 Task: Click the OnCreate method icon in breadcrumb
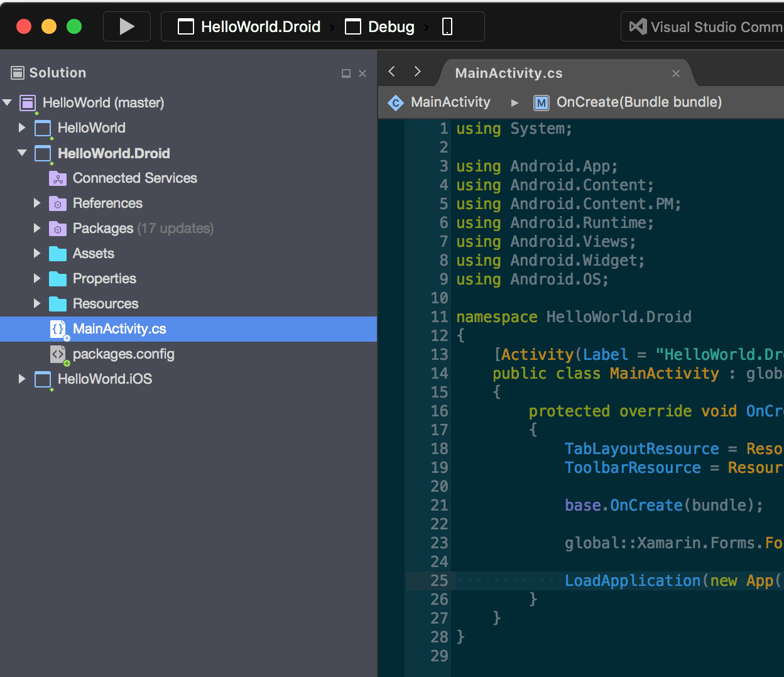[x=542, y=102]
